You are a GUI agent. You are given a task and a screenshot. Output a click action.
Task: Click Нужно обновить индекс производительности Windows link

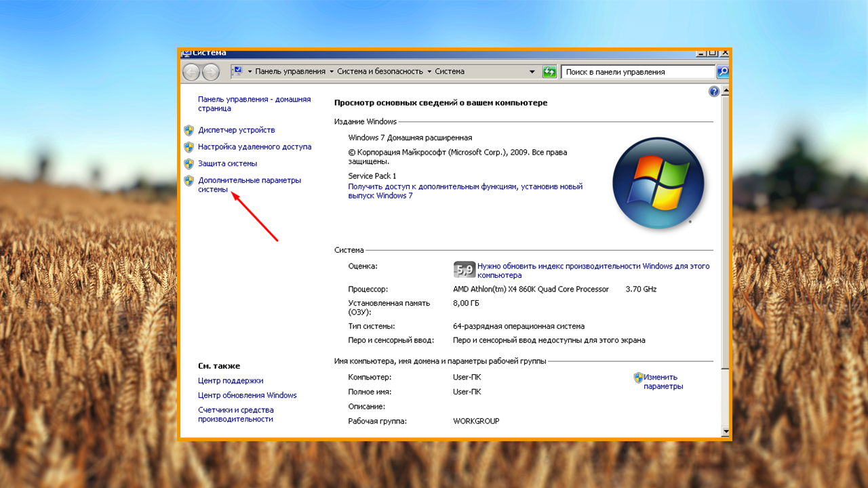pos(593,271)
